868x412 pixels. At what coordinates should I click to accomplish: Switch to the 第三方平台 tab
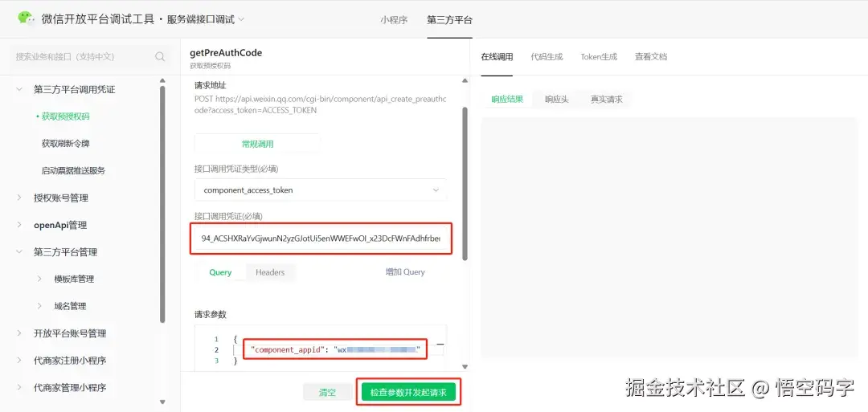tap(449, 20)
